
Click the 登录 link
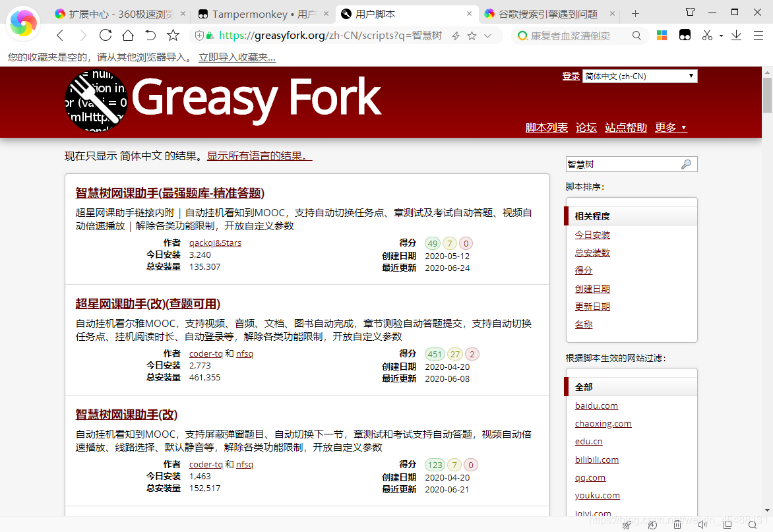point(571,76)
